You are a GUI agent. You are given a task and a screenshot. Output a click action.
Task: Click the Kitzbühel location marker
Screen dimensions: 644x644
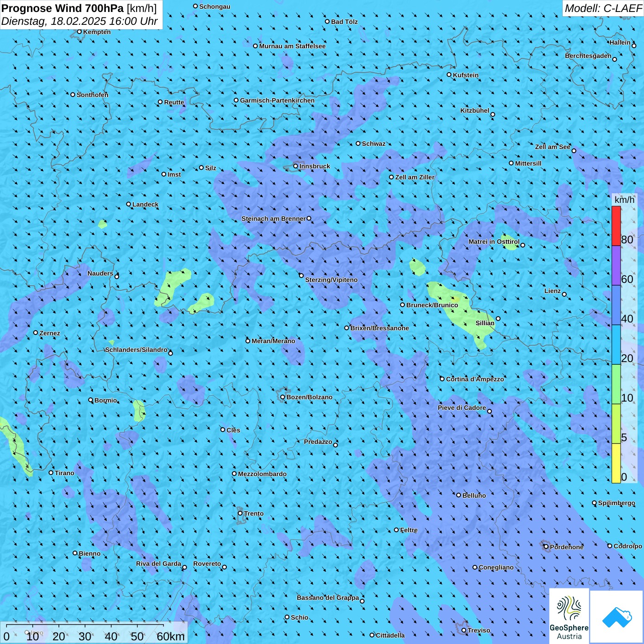click(493, 115)
